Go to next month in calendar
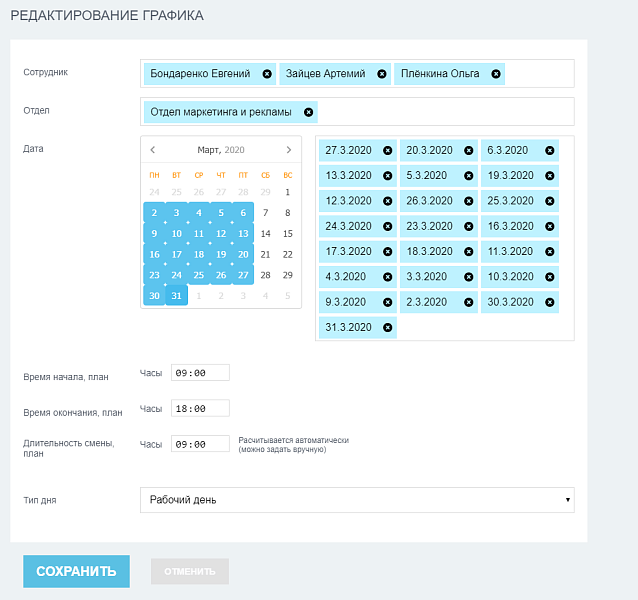The image size is (638, 600). pyautogui.click(x=289, y=150)
